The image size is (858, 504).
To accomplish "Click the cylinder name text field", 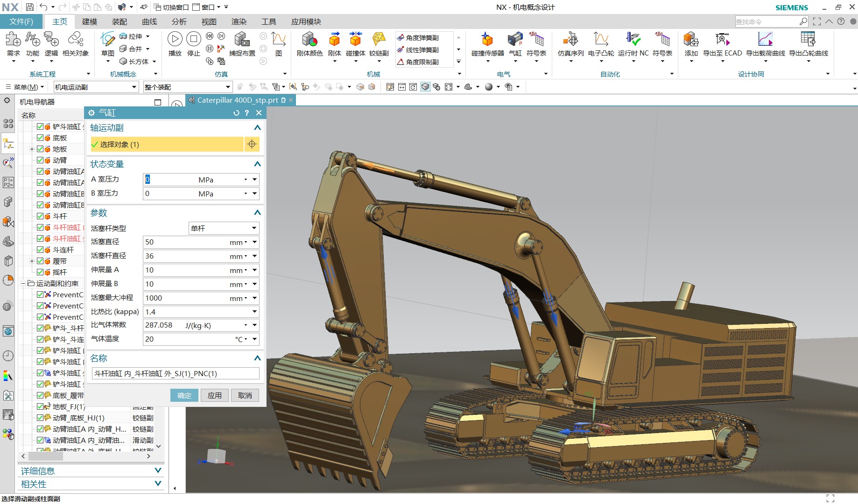I will (176, 373).
